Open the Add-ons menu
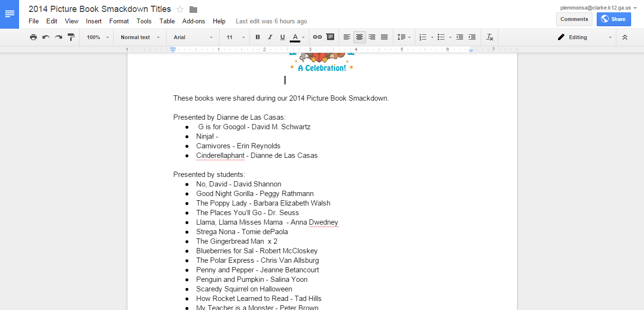The image size is (644, 310). click(x=193, y=21)
